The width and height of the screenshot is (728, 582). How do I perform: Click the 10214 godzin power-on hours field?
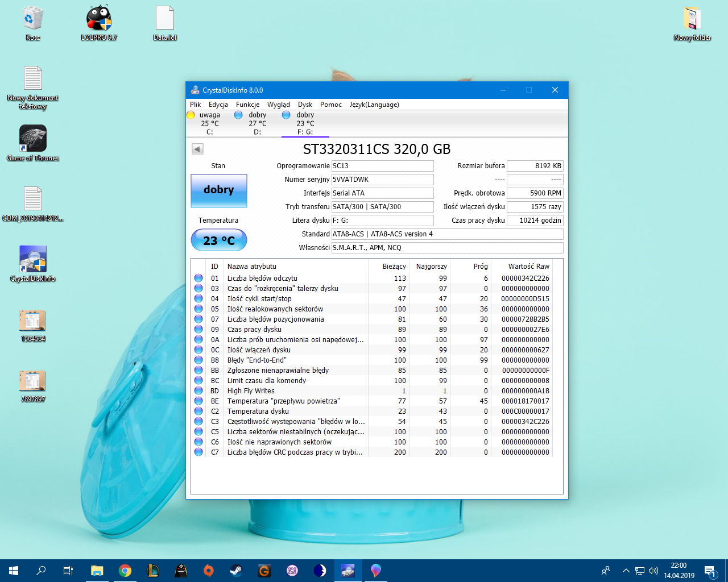(x=535, y=221)
